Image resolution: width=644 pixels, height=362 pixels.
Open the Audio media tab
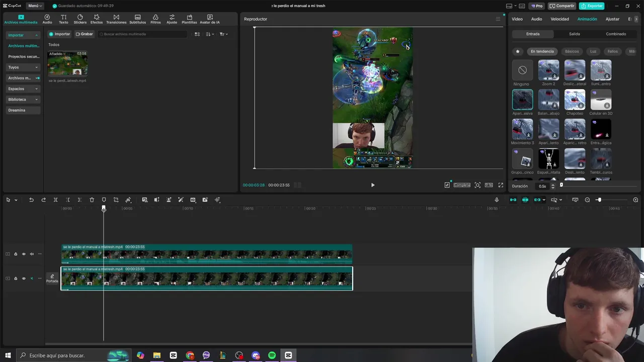coord(47,19)
